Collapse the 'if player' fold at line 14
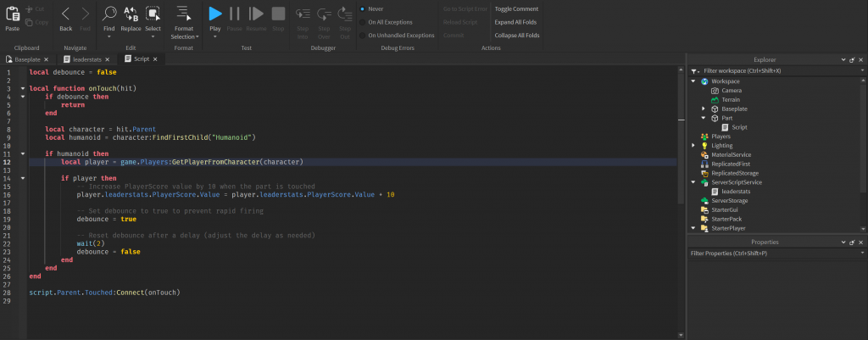The width and height of the screenshot is (868, 340). point(23,178)
